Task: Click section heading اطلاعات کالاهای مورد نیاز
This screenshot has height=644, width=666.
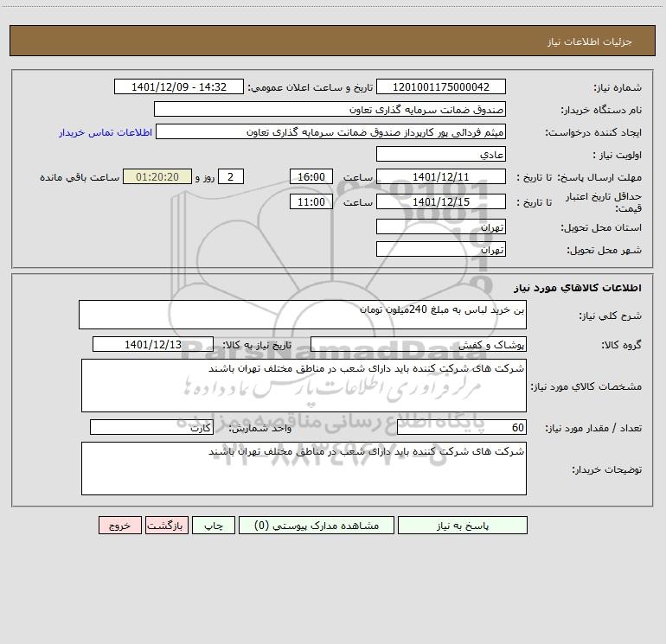Action: click(x=578, y=288)
